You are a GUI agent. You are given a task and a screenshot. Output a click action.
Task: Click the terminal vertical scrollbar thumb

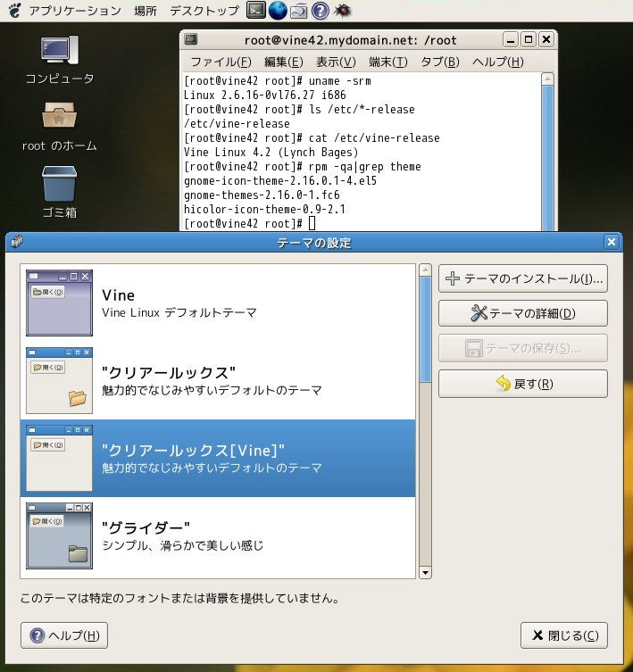[x=547, y=158]
